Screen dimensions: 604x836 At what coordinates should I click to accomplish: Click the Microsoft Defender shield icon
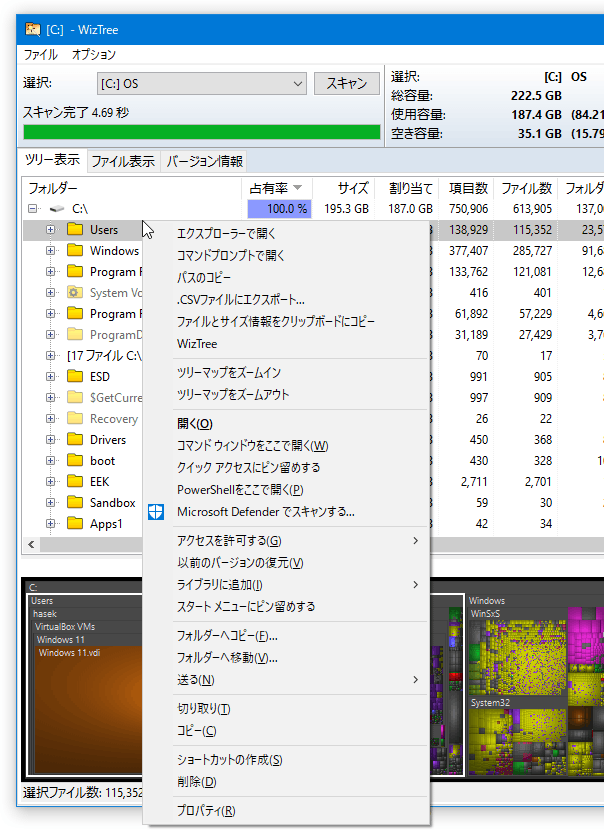(156, 512)
